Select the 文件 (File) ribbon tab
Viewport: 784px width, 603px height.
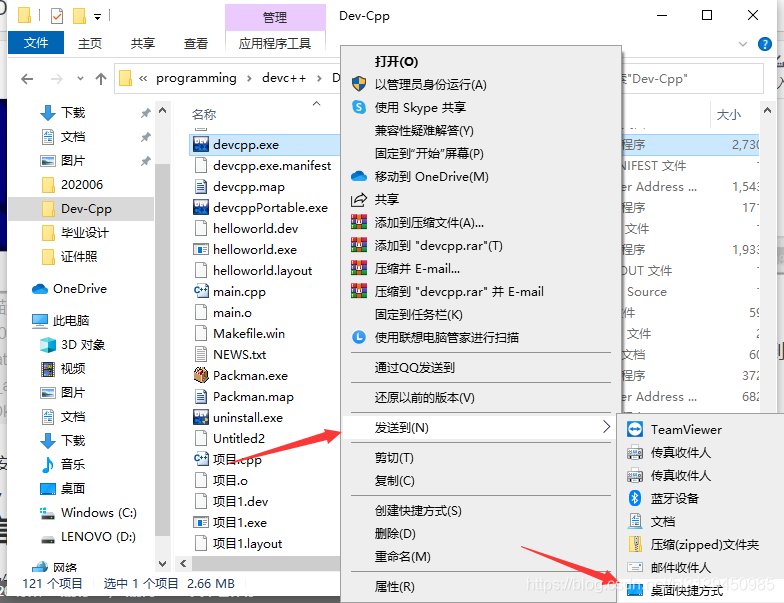(36, 43)
